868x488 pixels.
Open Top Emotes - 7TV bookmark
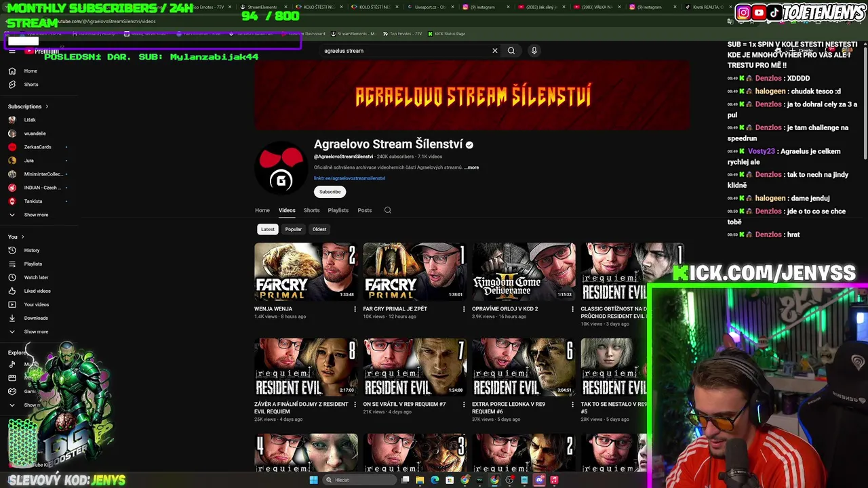click(402, 34)
